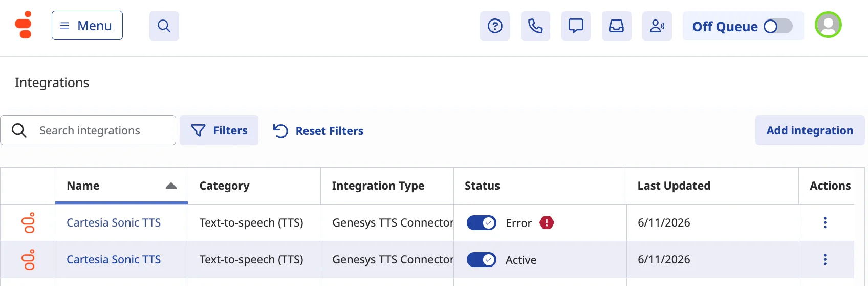Disable the toggle for the Active integration
The height and width of the screenshot is (286, 868).
pyautogui.click(x=482, y=260)
